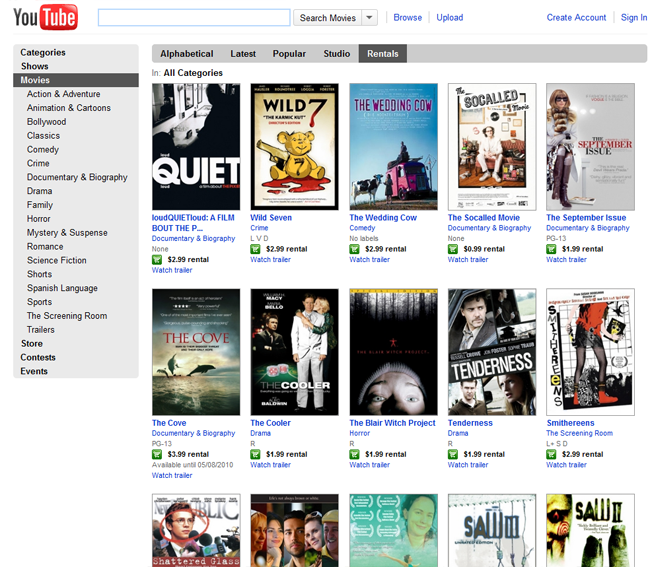This screenshot has width=650, height=567.
Task: Click the rental cart icon under The Blair Witch Project
Action: 354,454
